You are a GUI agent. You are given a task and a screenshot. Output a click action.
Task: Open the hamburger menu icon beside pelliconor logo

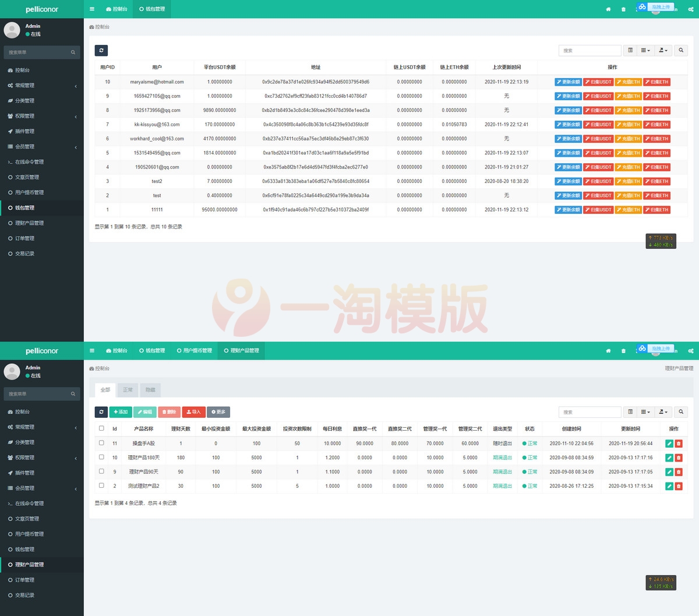[x=91, y=9]
